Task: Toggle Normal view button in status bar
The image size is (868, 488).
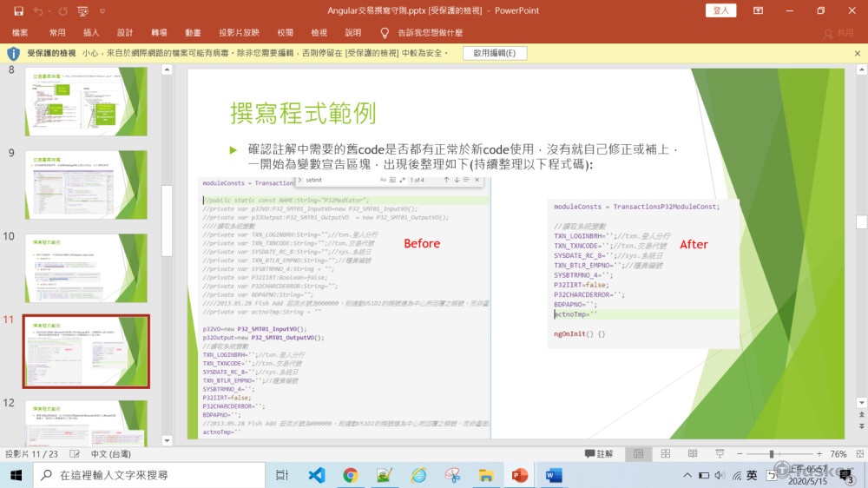Action: point(639,454)
